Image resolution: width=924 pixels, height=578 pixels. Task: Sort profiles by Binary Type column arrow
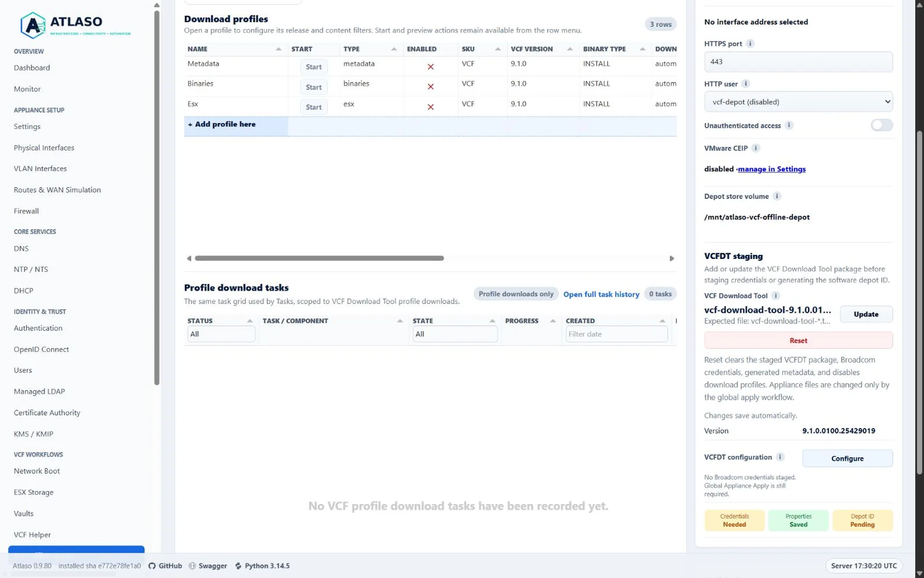point(642,49)
